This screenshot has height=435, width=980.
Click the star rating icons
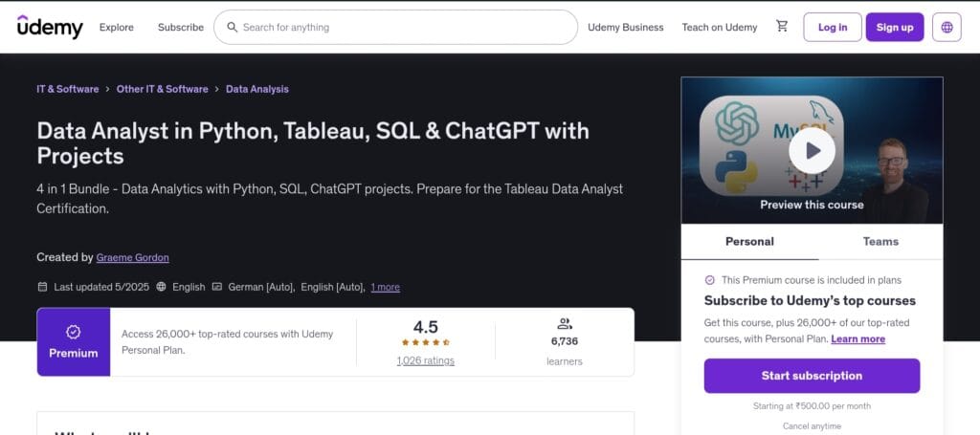(426, 342)
